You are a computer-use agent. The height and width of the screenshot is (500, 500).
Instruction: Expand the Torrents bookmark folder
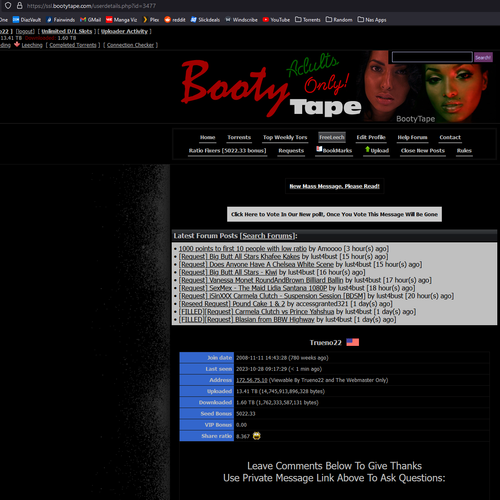tap(308, 20)
